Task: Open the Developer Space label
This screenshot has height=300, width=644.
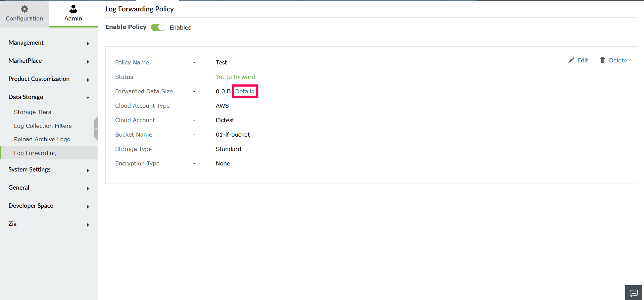Action: point(31,206)
